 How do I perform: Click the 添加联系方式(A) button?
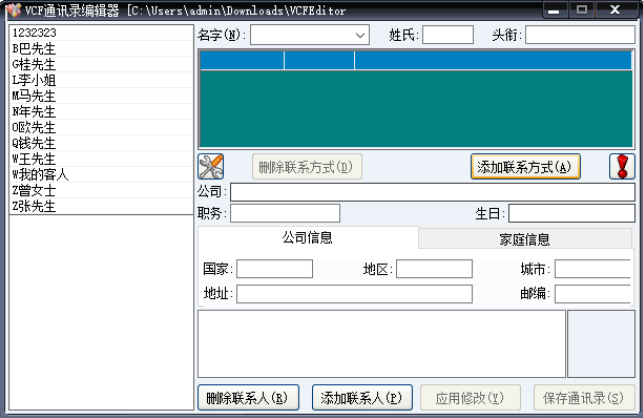(525, 167)
